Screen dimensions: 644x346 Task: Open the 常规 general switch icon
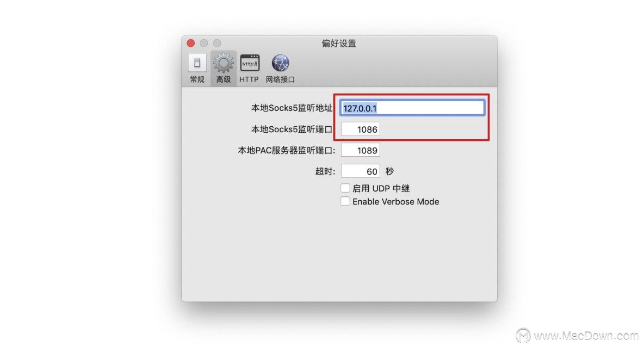tap(197, 63)
